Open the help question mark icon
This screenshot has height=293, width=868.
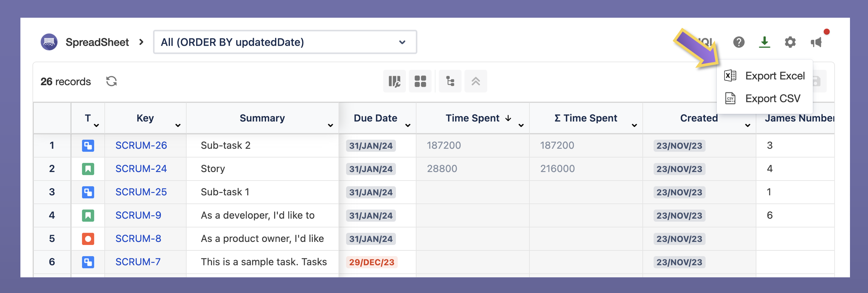pyautogui.click(x=738, y=42)
